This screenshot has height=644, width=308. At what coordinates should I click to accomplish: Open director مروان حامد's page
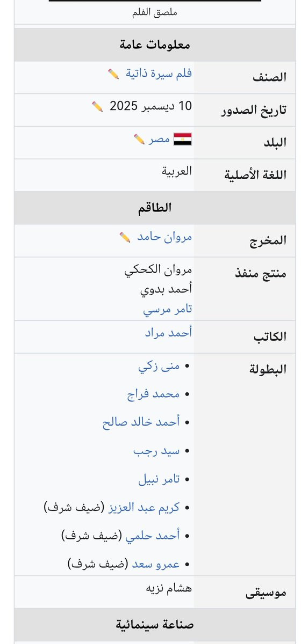(164, 237)
